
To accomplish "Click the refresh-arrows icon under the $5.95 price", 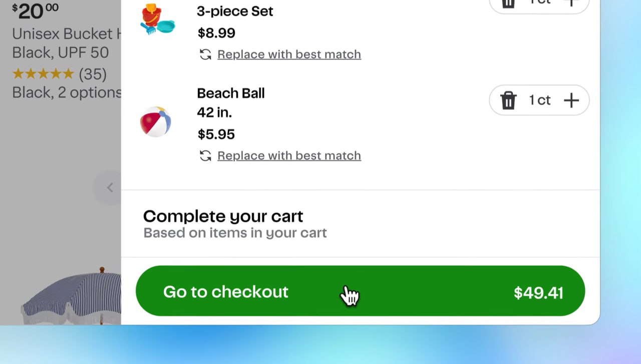I will (x=205, y=156).
